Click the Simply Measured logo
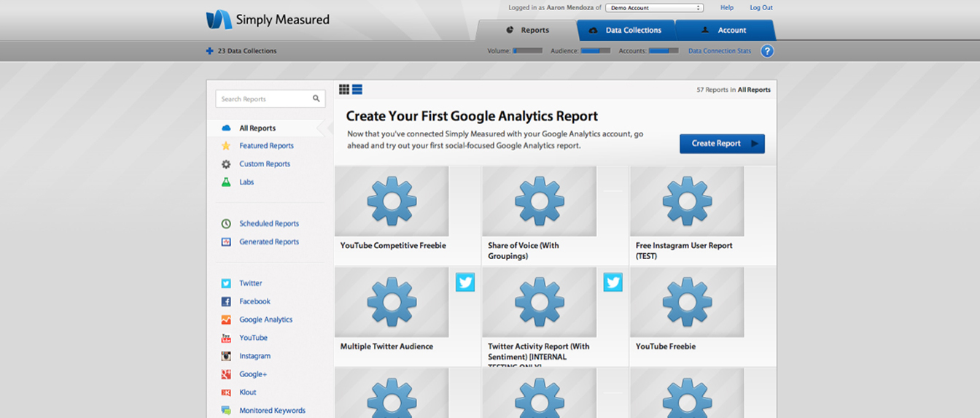Screen dimensions: 980x418 coord(268,20)
